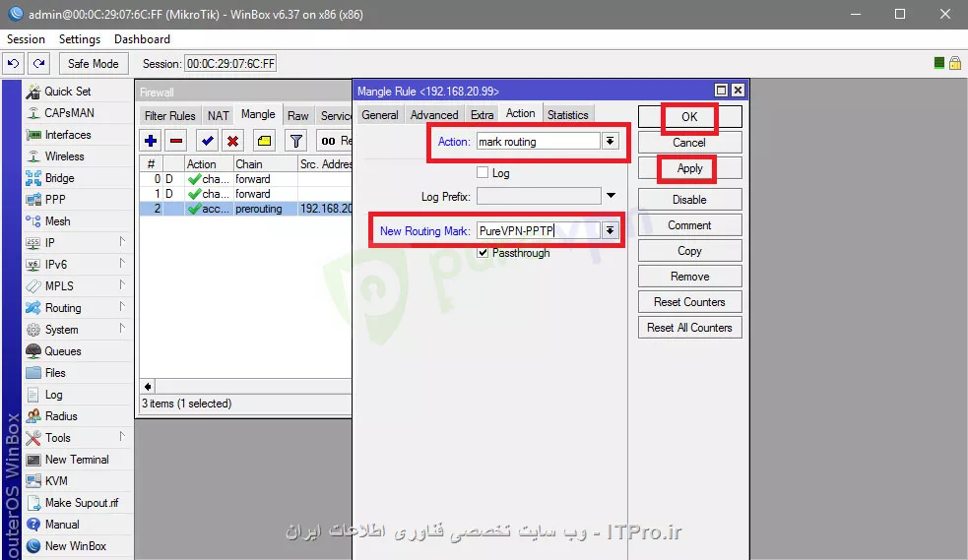Click the Cancel button
The width and height of the screenshot is (968, 560).
[x=689, y=143]
